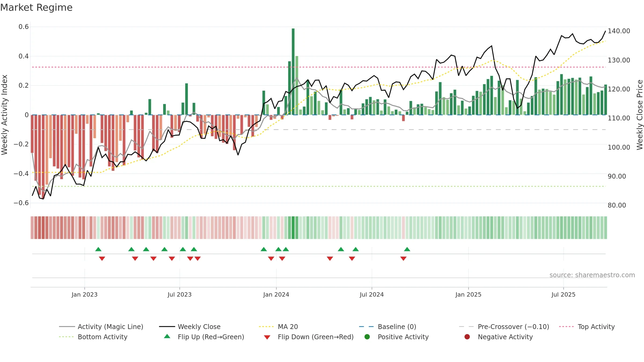The width and height of the screenshot is (644, 362).
Task: Click the rightmost green heatmap strip cell
Action: (605, 228)
